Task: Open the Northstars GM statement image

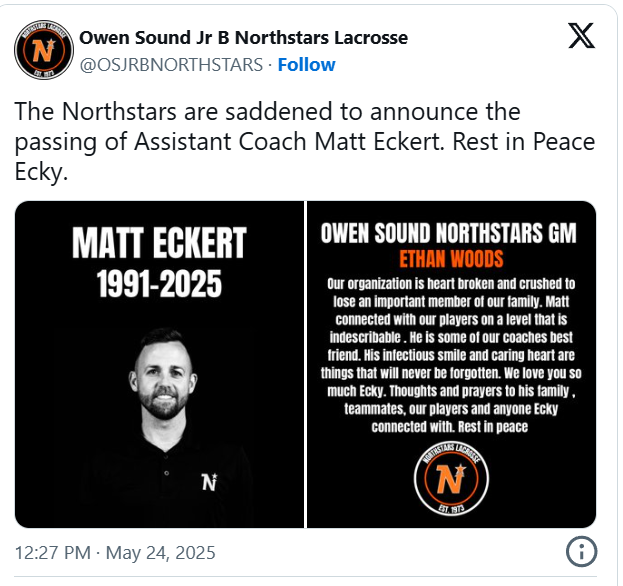Action: click(451, 363)
